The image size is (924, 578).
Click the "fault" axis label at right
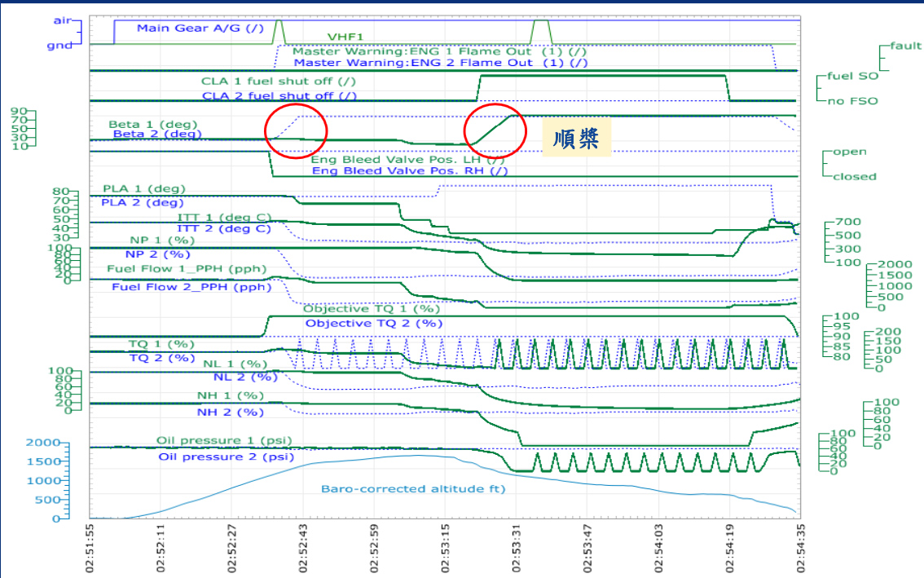905,46
